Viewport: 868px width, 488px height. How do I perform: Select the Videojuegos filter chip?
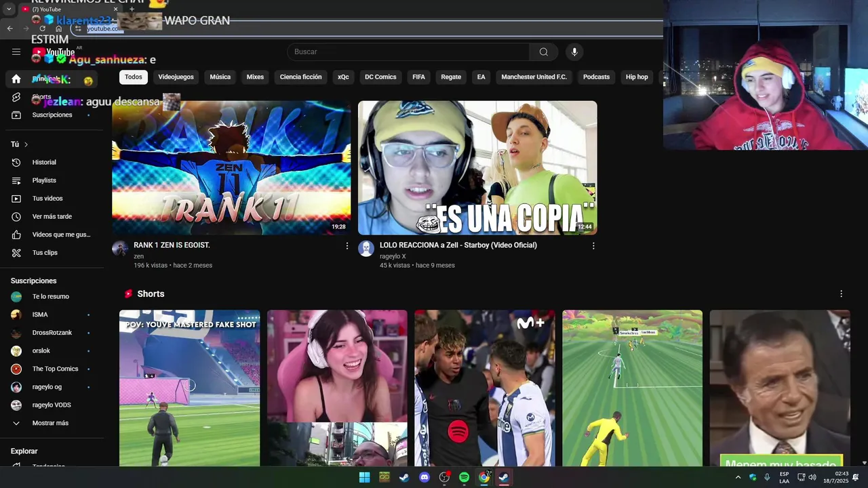point(176,77)
